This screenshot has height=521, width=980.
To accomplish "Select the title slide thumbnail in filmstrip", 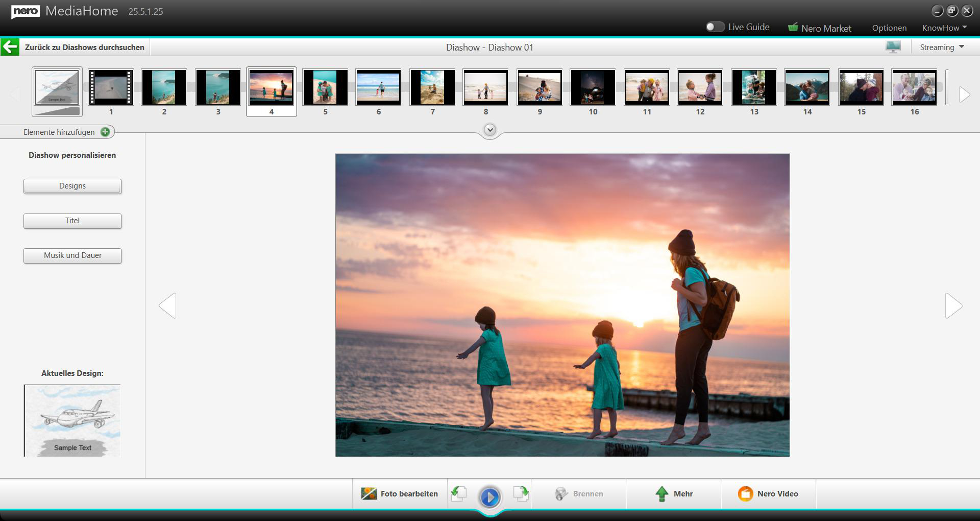I will 57,91.
